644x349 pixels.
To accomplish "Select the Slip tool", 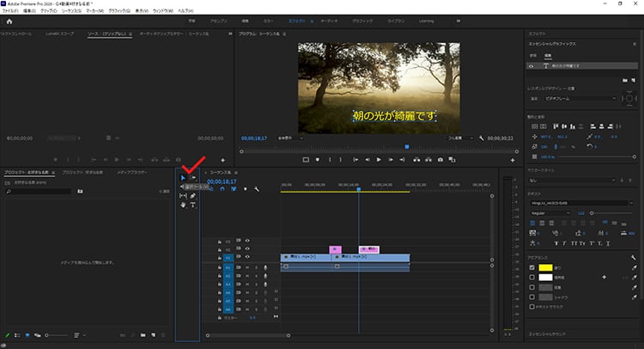I will pyautogui.click(x=183, y=196).
